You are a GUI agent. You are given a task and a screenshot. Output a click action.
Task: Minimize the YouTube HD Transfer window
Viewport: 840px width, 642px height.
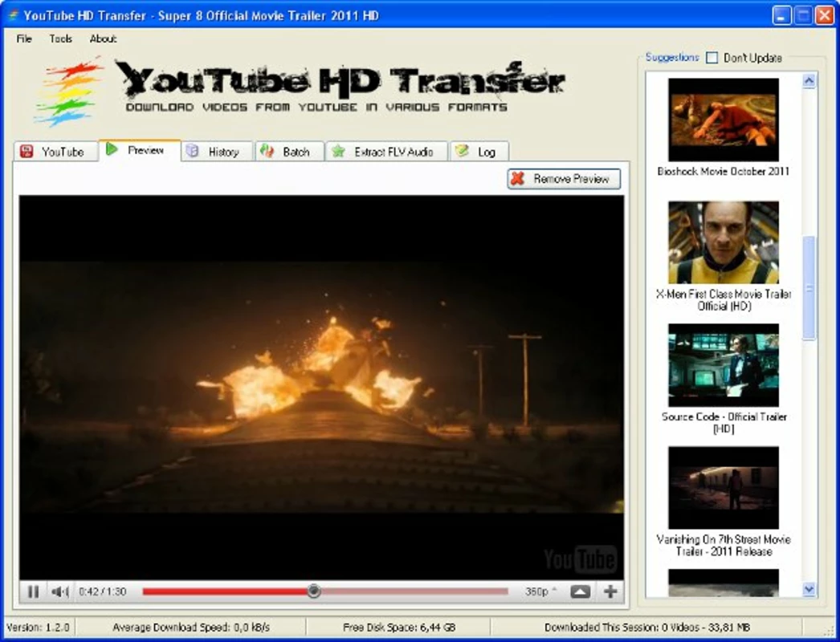(781, 15)
